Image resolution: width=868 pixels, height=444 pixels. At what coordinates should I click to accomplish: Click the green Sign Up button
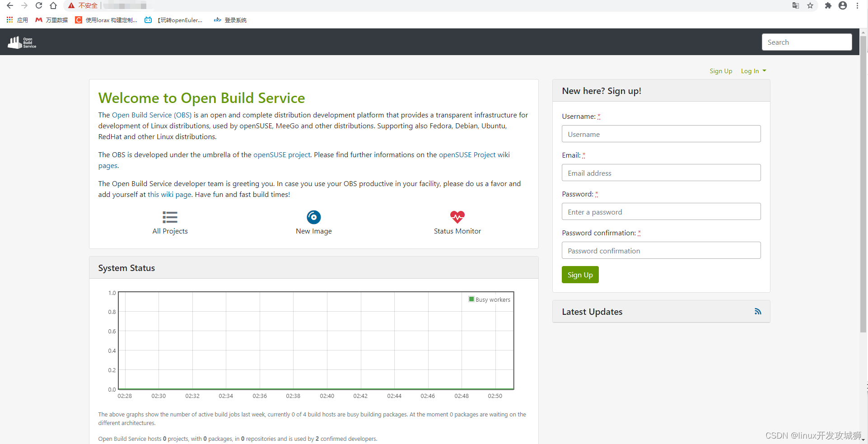pos(580,275)
